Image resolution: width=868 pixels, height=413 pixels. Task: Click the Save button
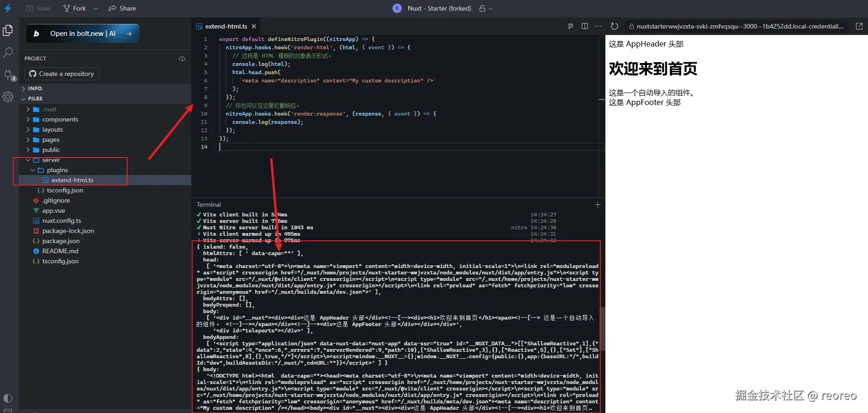pyautogui.click(x=38, y=8)
